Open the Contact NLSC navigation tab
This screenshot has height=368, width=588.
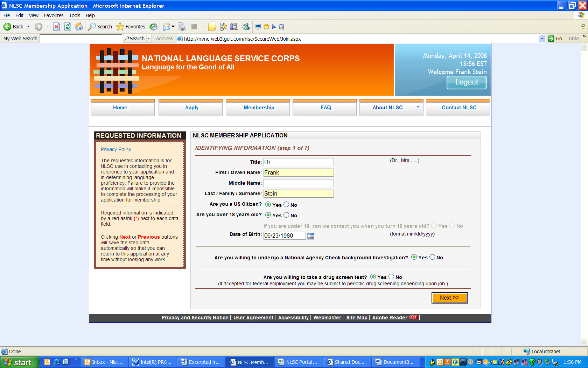pyautogui.click(x=458, y=108)
